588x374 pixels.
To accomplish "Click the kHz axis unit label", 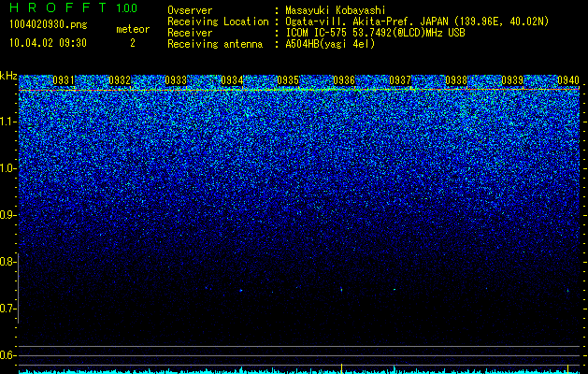I will (x=8, y=76).
